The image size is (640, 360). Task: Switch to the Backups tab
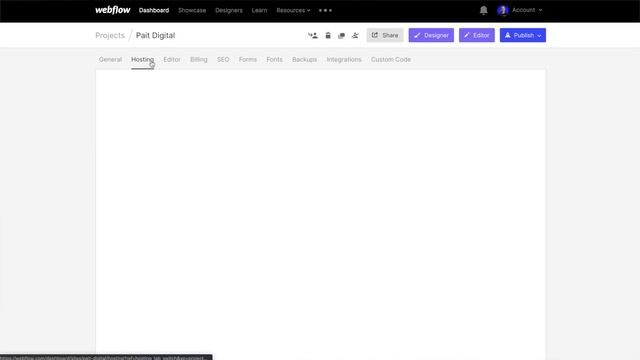click(x=304, y=60)
